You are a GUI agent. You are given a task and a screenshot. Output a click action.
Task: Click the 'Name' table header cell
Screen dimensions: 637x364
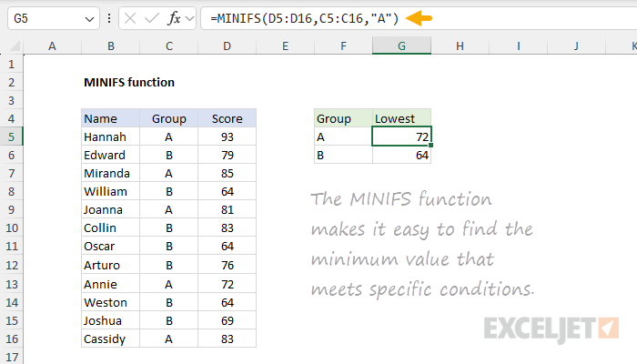(110, 118)
